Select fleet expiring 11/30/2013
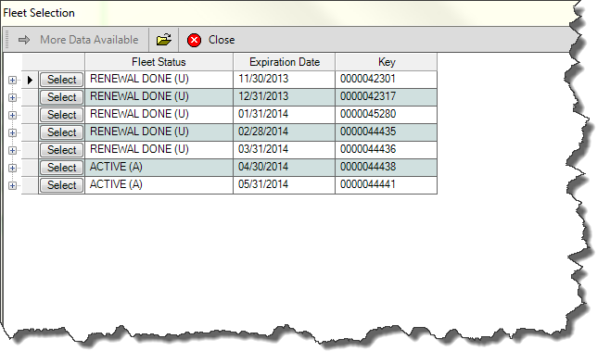 [x=61, y=80]
